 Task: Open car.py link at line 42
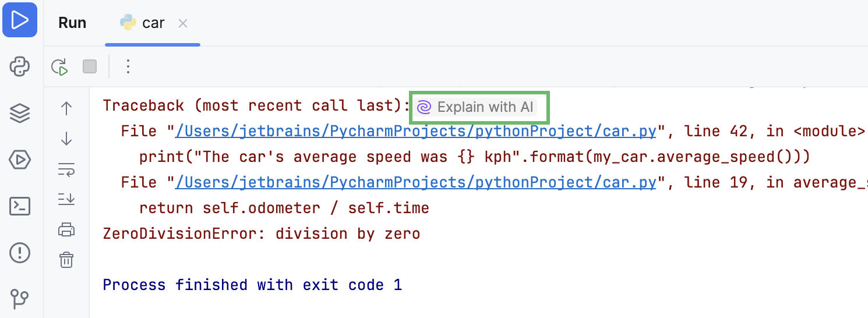tap(416, 132)
